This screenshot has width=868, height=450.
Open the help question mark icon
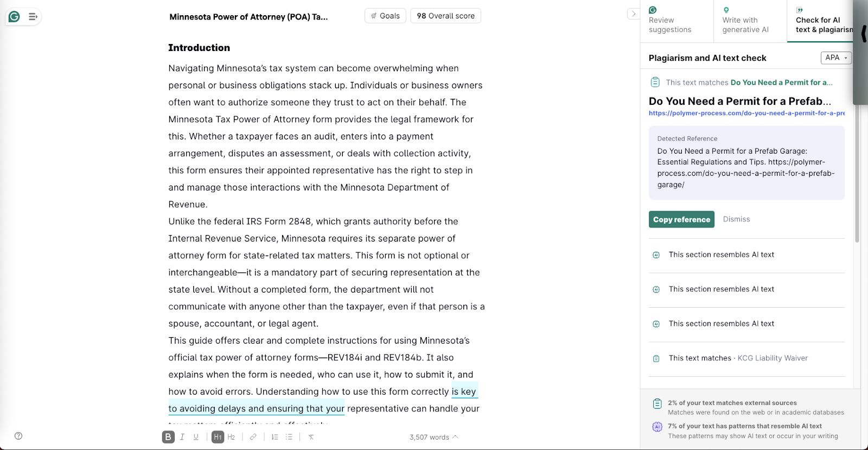(x=18, y=436)
